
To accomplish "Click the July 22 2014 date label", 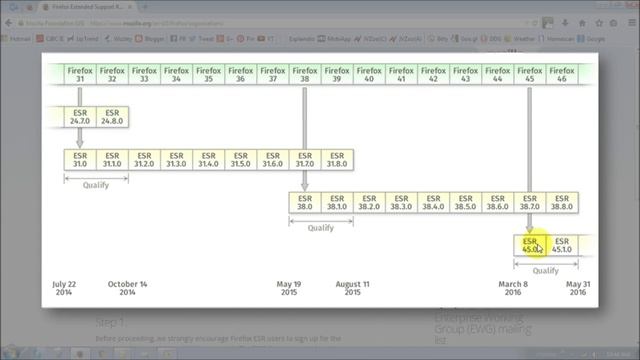I will pos(64,288).
